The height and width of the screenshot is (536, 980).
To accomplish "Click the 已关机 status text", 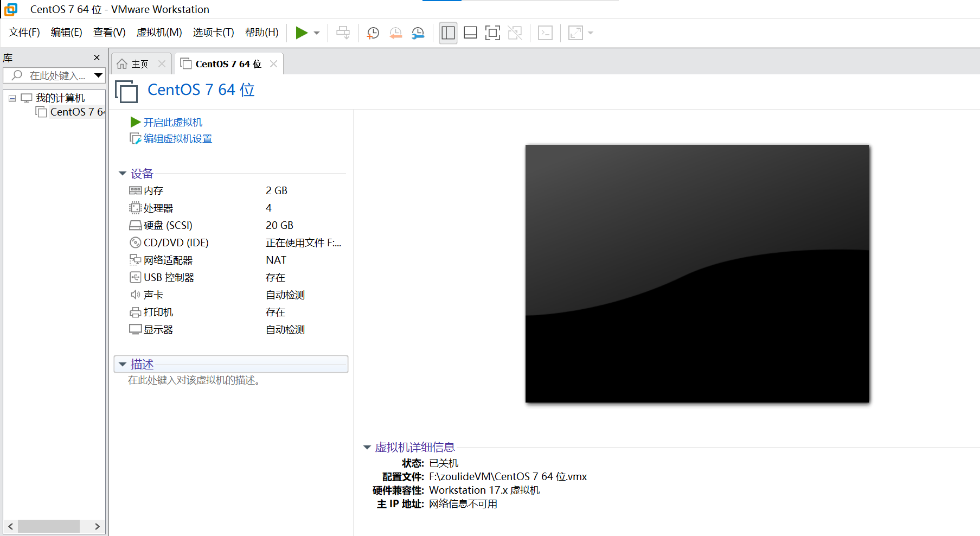I will point(444,463).
